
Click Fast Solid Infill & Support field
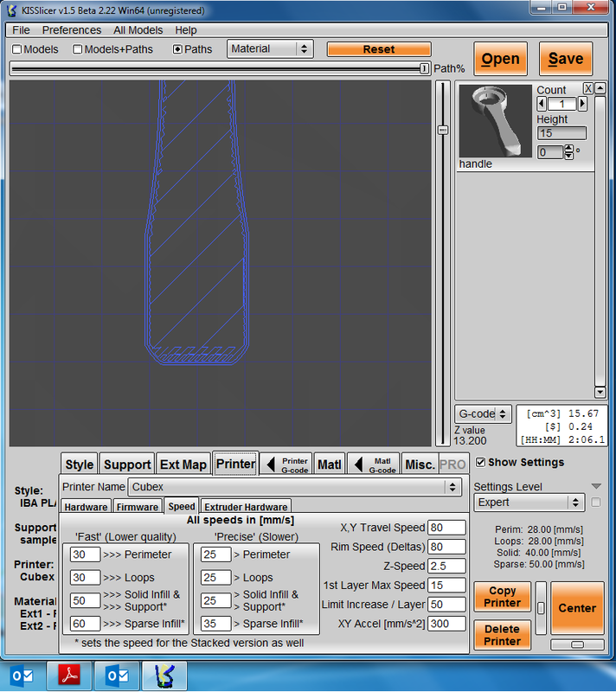click(x=85, y=600)
